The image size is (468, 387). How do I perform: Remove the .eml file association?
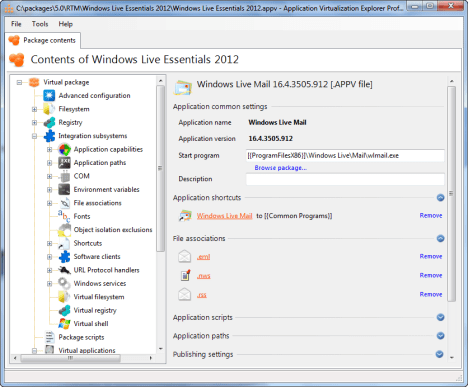coord(431,256)
